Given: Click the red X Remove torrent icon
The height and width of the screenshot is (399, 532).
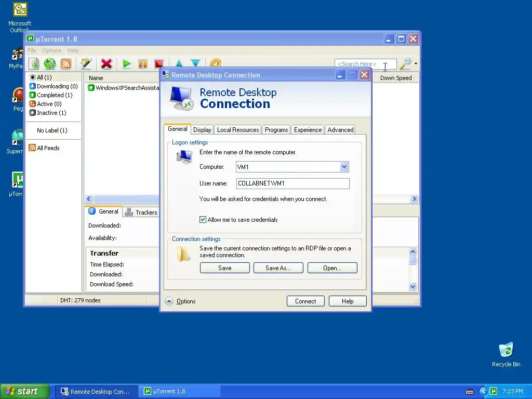Looking at the screenshot, I should click(x=106, y=63).
